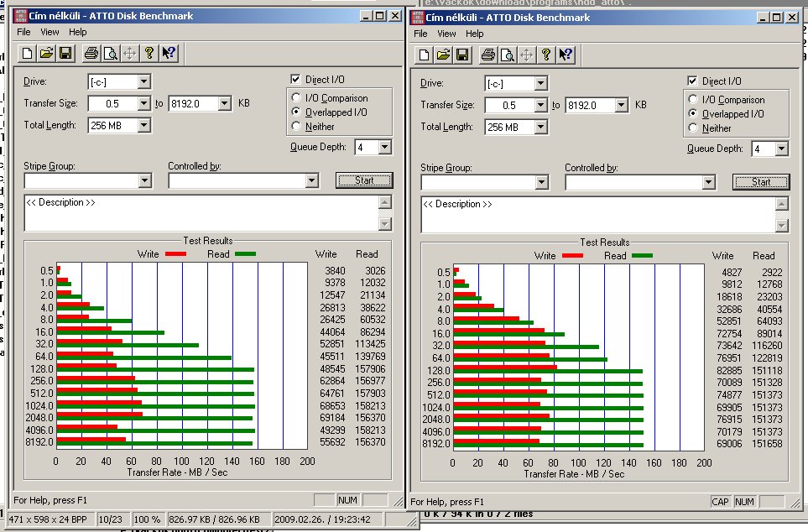Click description scrollbar down arrow in left window

pos(385,224)
